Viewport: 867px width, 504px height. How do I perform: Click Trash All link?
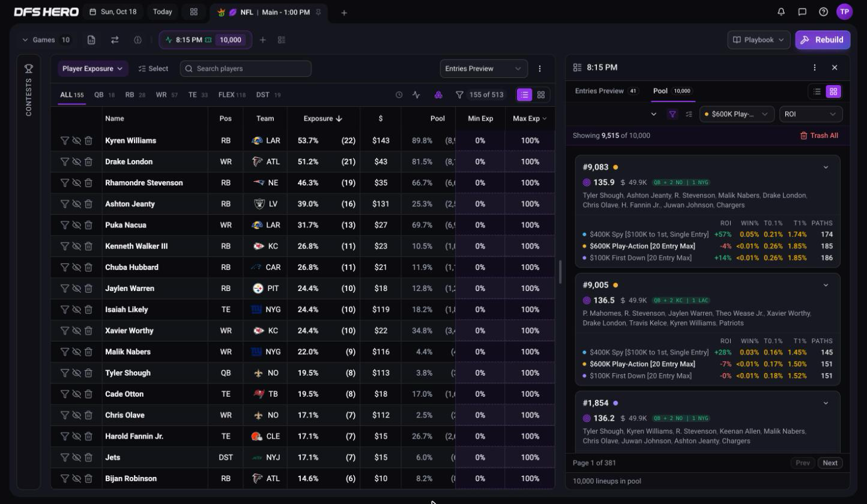(819, 136)
